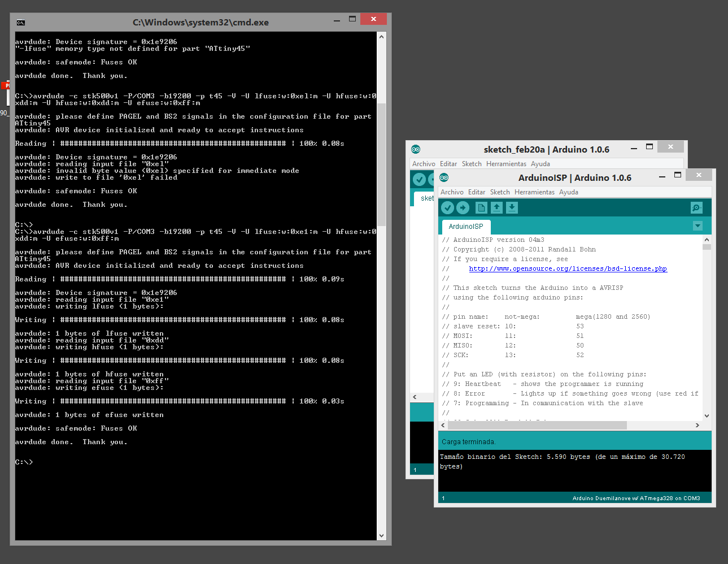Open tab dropdown menu in ArduinoISP window

click(698, 226)
